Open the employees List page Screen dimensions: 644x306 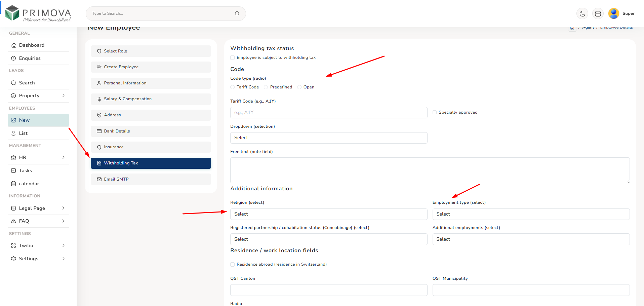point(23,133)
